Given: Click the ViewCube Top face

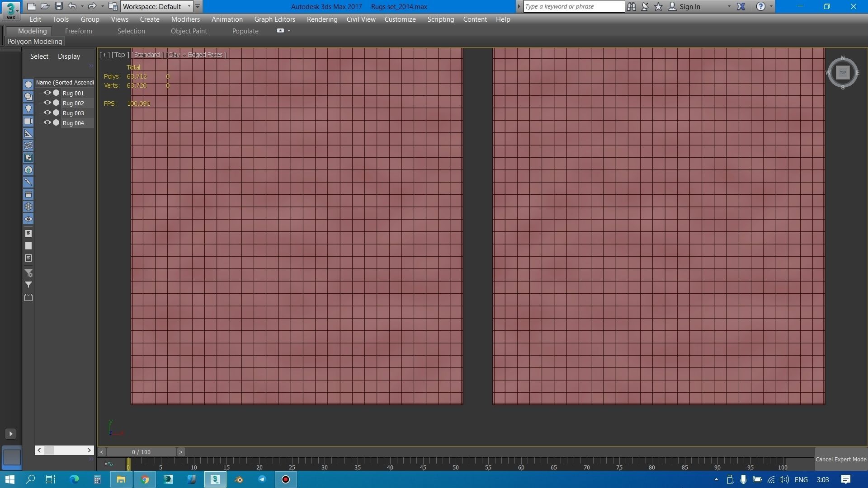Looking at the screenshot, I should pos(842,72).
